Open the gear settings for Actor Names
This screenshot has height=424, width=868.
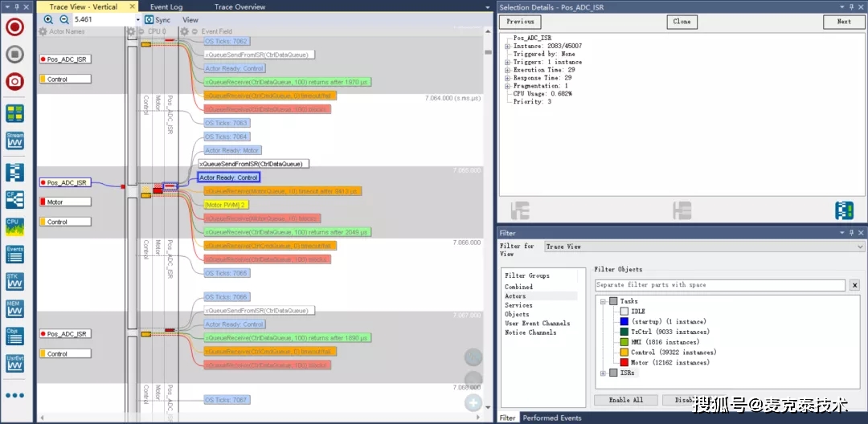pyautogui.click(x=43, y=31)
